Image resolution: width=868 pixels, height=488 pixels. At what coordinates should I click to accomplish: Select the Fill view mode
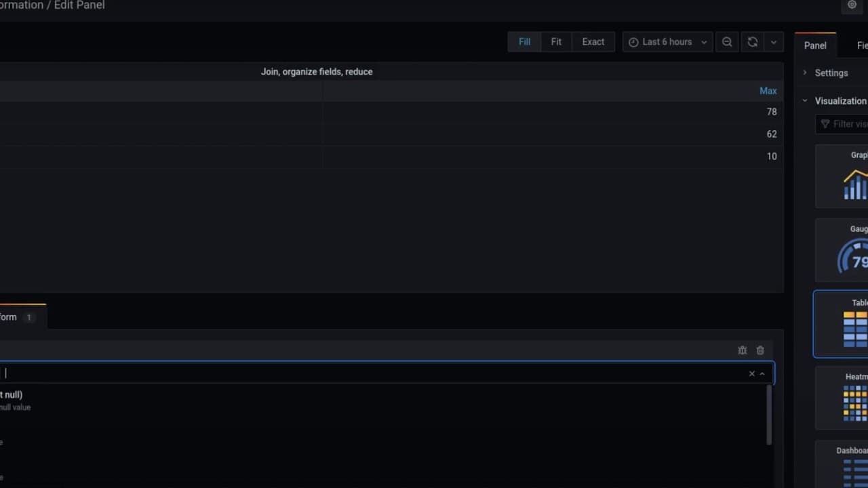pos(524,42)
